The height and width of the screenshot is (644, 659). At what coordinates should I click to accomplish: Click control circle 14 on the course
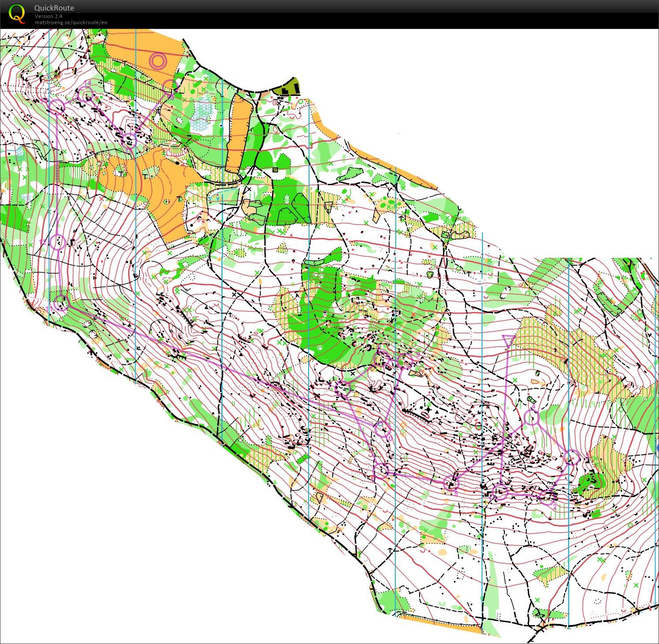click(x=86, y=94)
